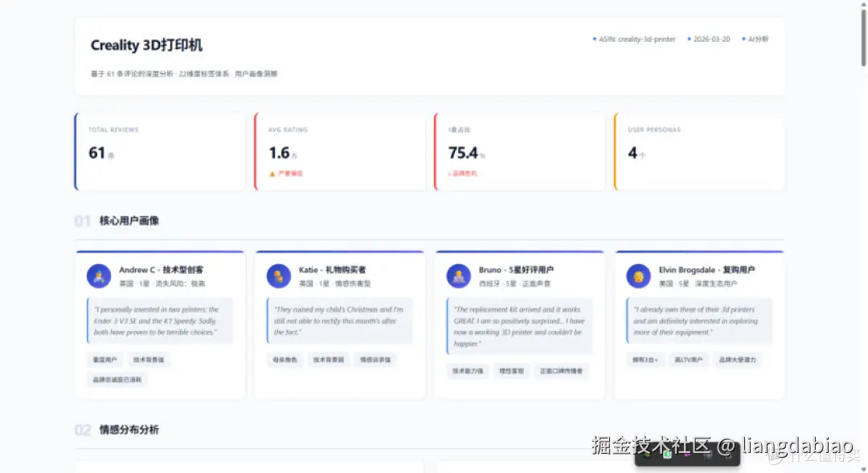This screenshot has height=473, width=868.
Task: Click the blue dot before AI分析
Action: coord(743,39)
